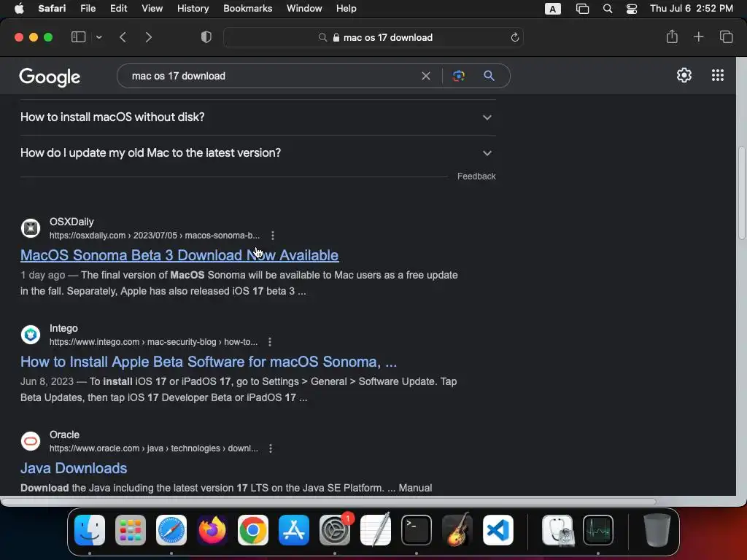This screenshot has height=560, width=747.
Task: Open Google quick settings gear
Action: (684, 75)
